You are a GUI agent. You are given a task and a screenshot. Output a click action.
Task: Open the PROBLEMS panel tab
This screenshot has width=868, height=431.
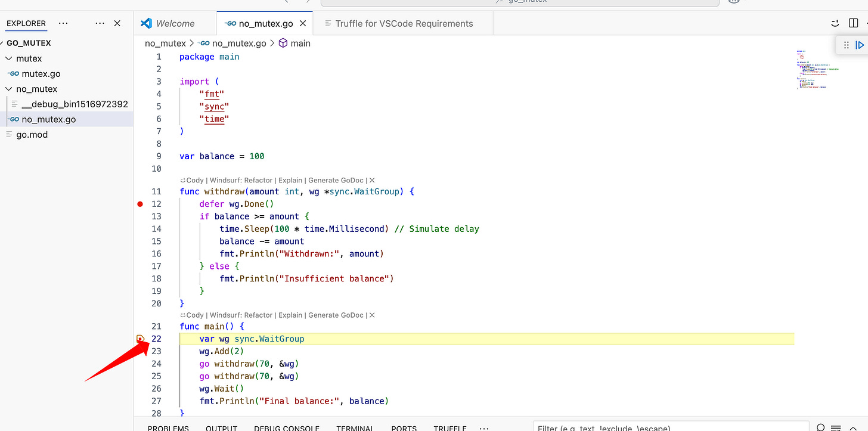tap(168, 428)
